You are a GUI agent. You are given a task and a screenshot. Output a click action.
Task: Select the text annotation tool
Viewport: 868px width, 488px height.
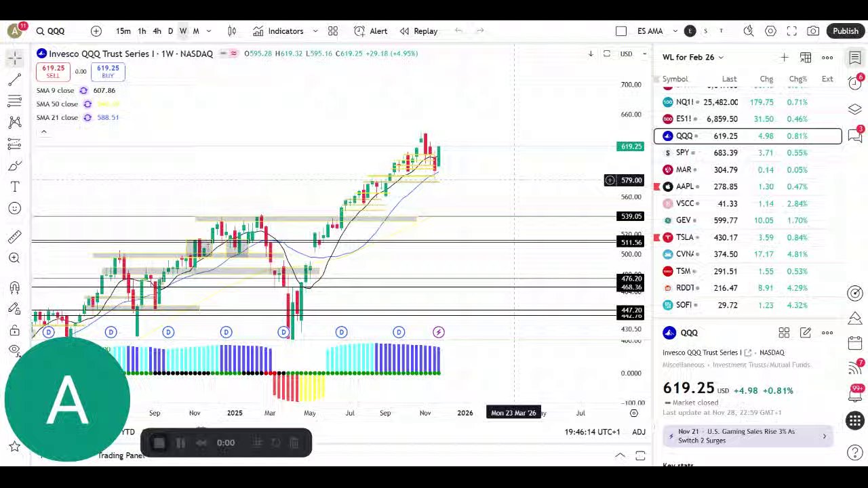pos(14,186)
